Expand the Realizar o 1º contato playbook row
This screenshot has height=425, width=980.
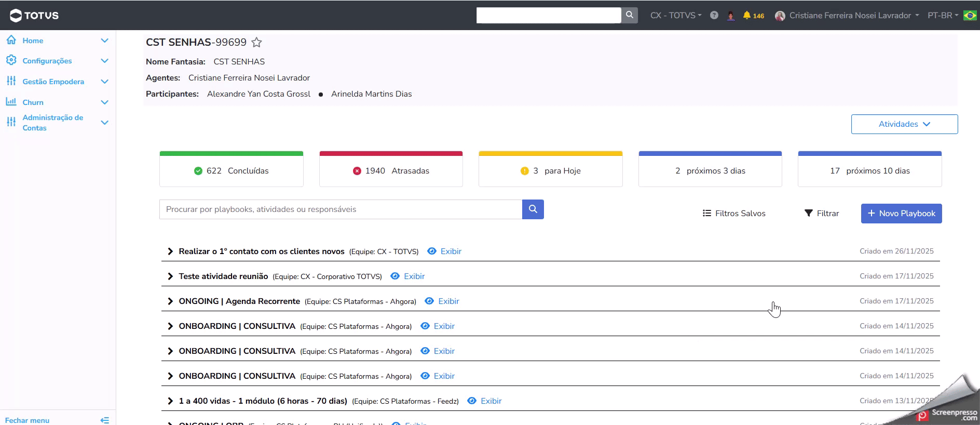point(170,251)
